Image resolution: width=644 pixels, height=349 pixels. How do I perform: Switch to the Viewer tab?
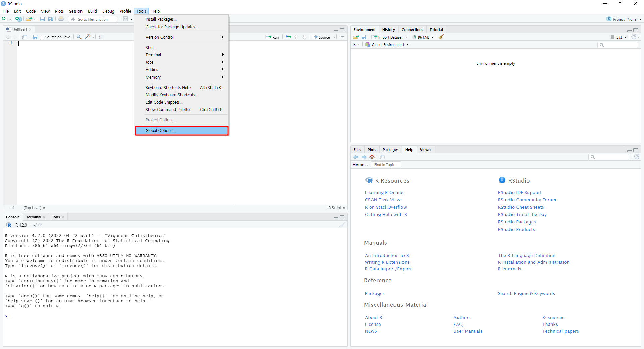[x=426, y=150]
